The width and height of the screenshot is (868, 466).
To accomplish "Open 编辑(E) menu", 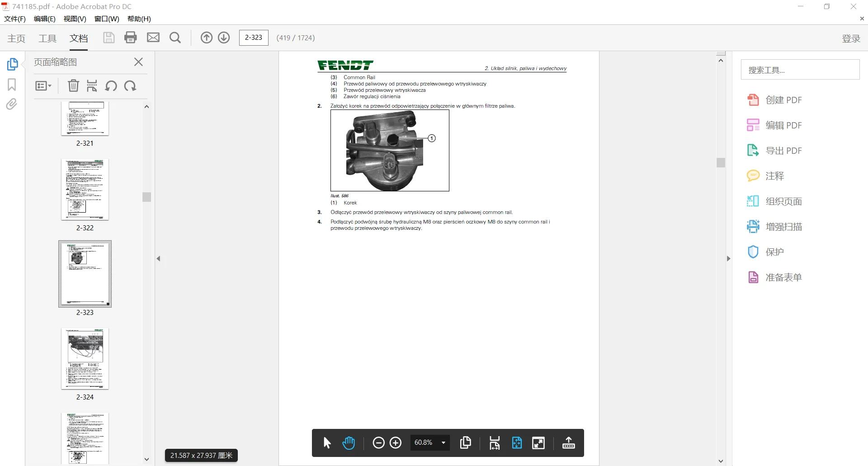I will click(x=45, y=19).
